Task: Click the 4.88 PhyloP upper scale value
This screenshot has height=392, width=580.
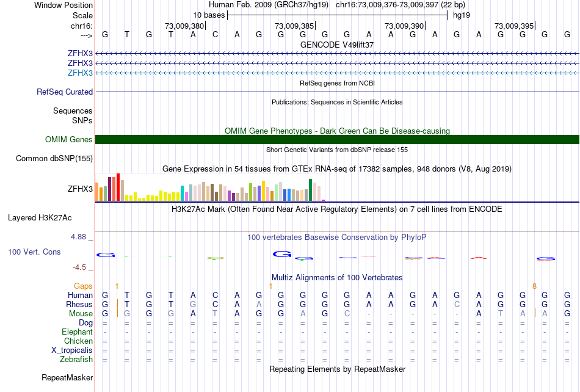Action: 78,237
